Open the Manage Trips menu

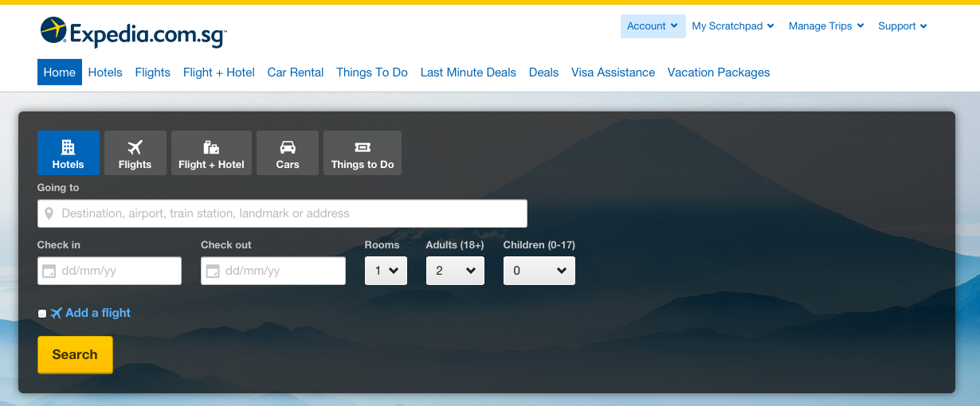(825, 26)
